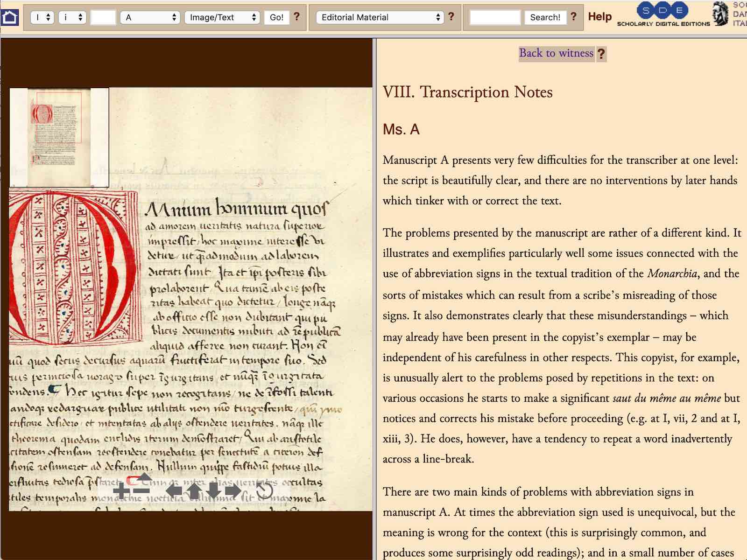Zoom in with the plus icon

121,491
